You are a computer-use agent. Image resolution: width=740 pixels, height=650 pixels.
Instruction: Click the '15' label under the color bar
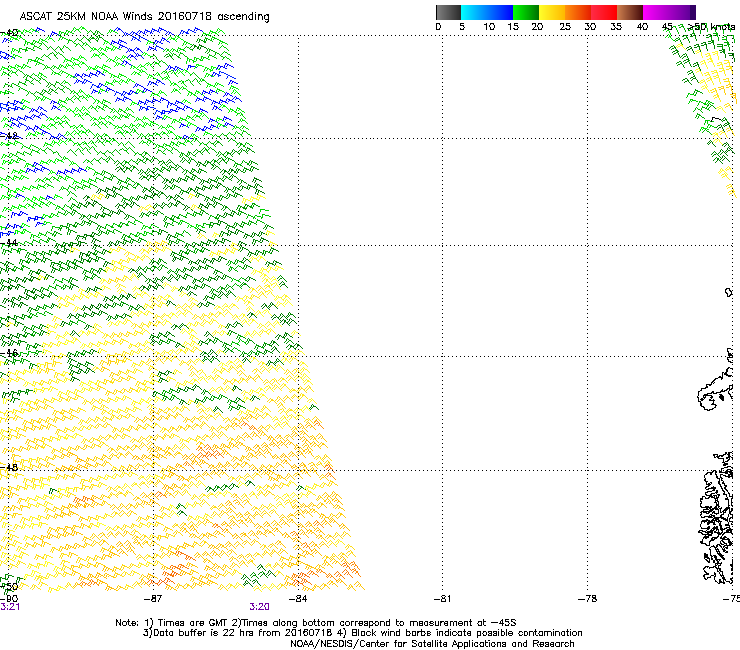[x=513, y=27]
